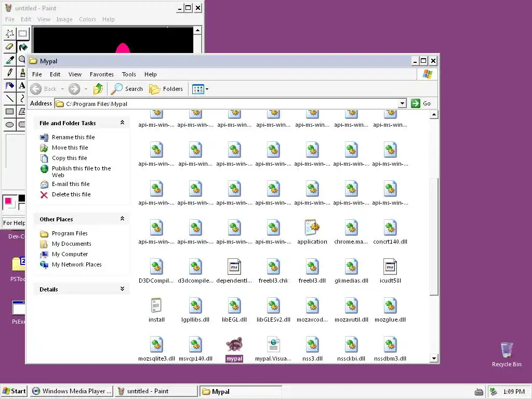Click the Go button beside address bar
Screen dimensions: 532x399
(x=421, y=103)
